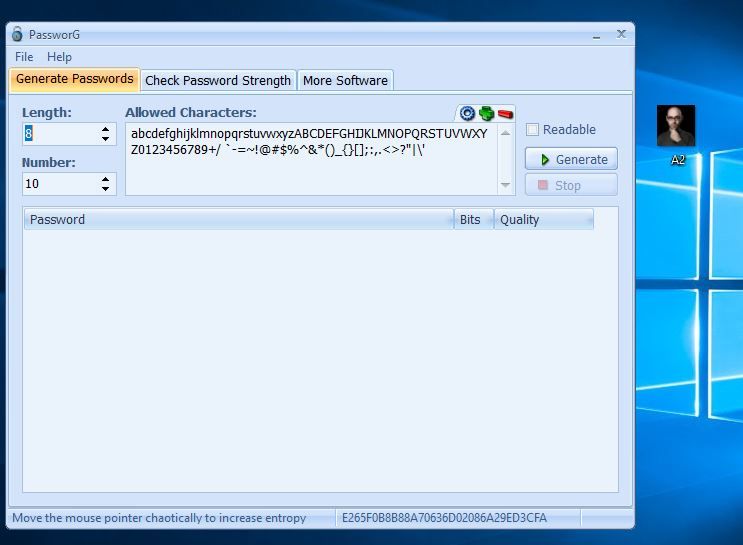Switch to the More Software tab
The width and height of the screenshot is (743, 545).
click(345, 81)
